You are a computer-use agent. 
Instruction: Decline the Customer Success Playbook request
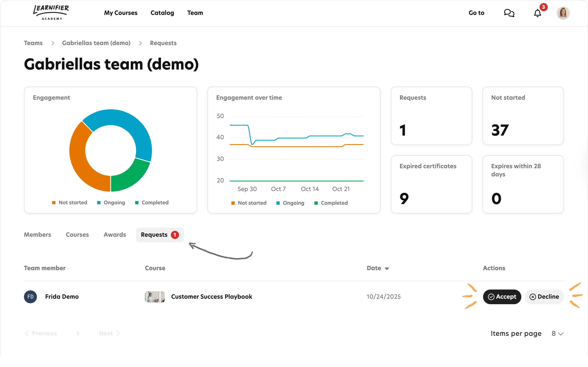(x=544, y=297)
